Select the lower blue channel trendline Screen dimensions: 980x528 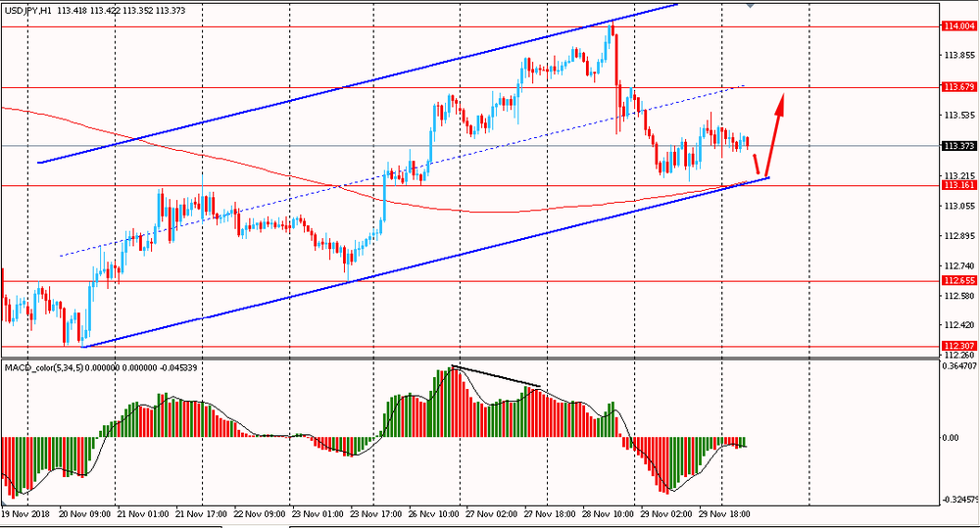pos(425,263)
